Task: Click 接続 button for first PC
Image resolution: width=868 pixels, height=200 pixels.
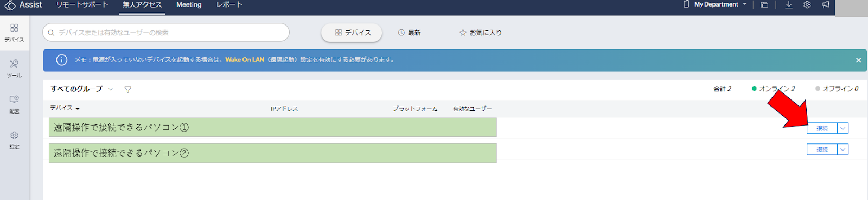Action: coord(822,128)
